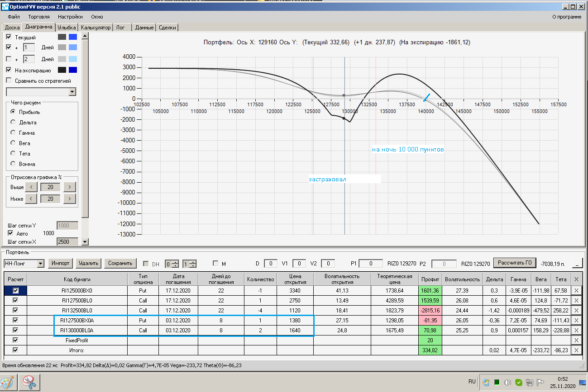Switch to the Доска tab
This screenshot has height=392, width=588.
pyautogui.click(x=12, y=28)
